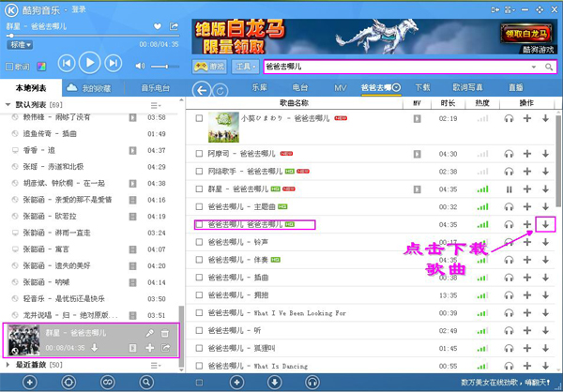Image resolution: width=563 pixels, height=392 pixels.
Task: Click the 领取白龙马 banner button
Action: [x=526, y=34]
